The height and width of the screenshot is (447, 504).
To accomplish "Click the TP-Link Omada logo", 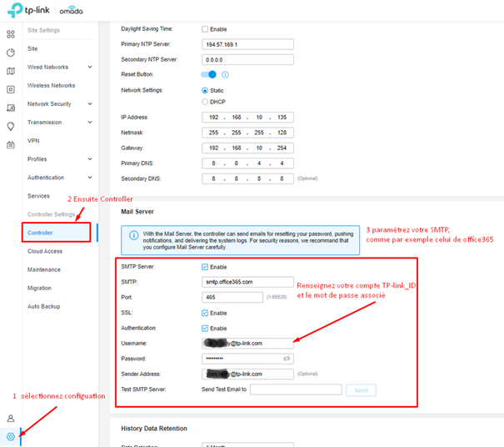I will coord(45,10).
